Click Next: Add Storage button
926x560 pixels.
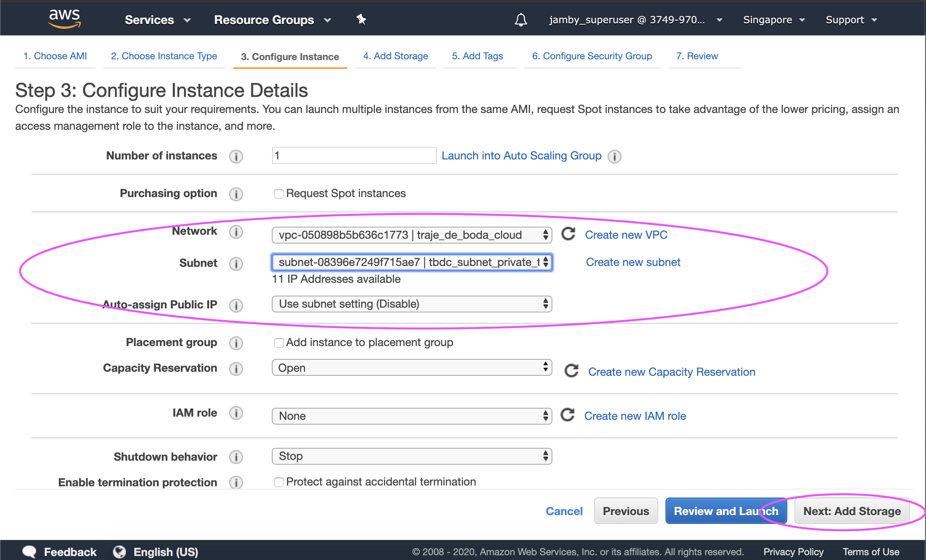pyautogui.click(x=852, y=511)
